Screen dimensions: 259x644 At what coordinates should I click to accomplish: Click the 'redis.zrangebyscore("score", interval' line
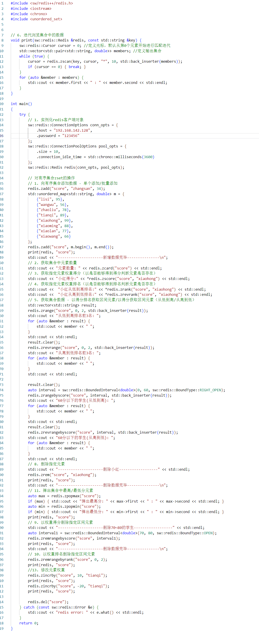(100, 396)
